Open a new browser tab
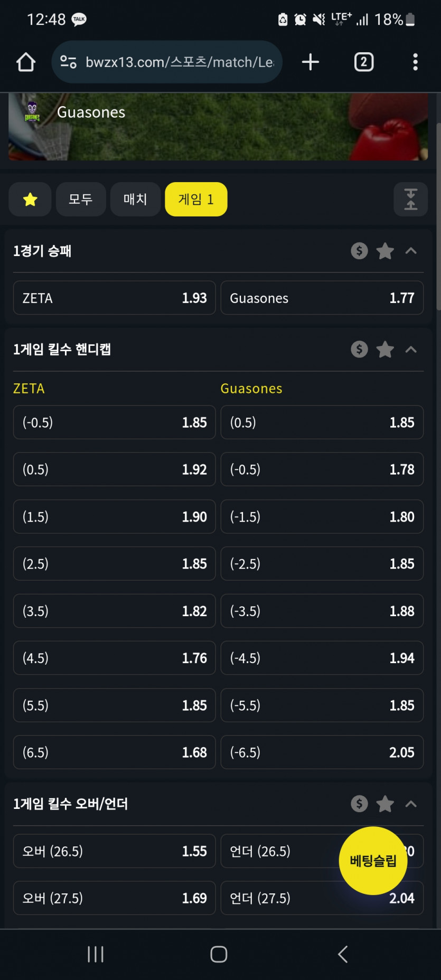The image size is (441, 980). (x=311, y=62)
